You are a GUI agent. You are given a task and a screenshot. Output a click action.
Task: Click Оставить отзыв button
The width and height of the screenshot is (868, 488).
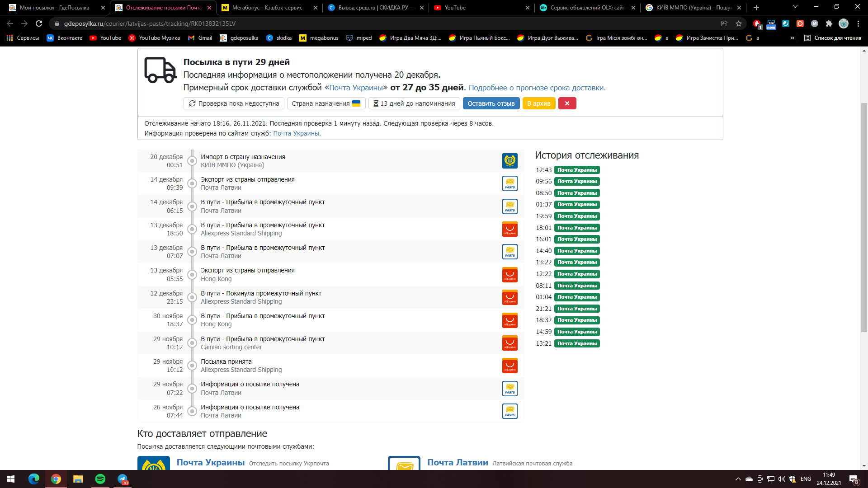pyautogui.click(x=491, y=103)
